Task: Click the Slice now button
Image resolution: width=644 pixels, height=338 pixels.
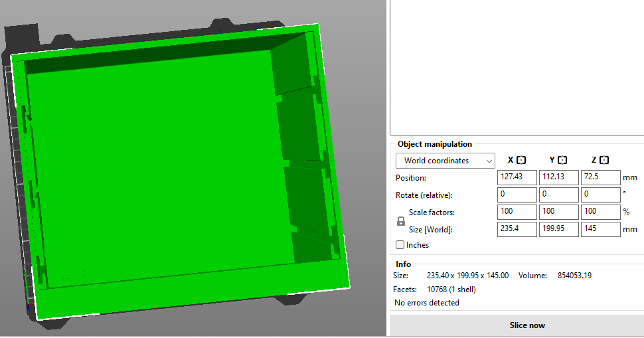Action: (x=527, y=325)
